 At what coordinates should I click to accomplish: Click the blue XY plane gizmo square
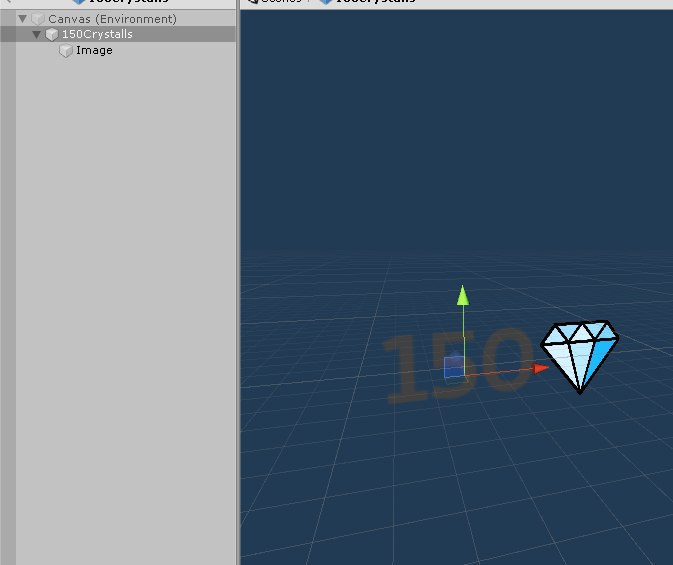click(x=454, y=368)
